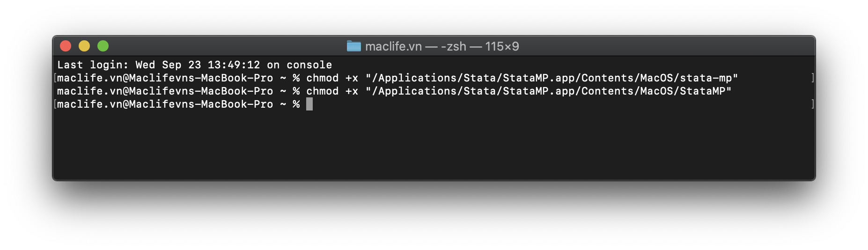Click the "115×9" dimensions in the title
The height and width of the screenshot is (250, 868).
(x=502, y=46)
